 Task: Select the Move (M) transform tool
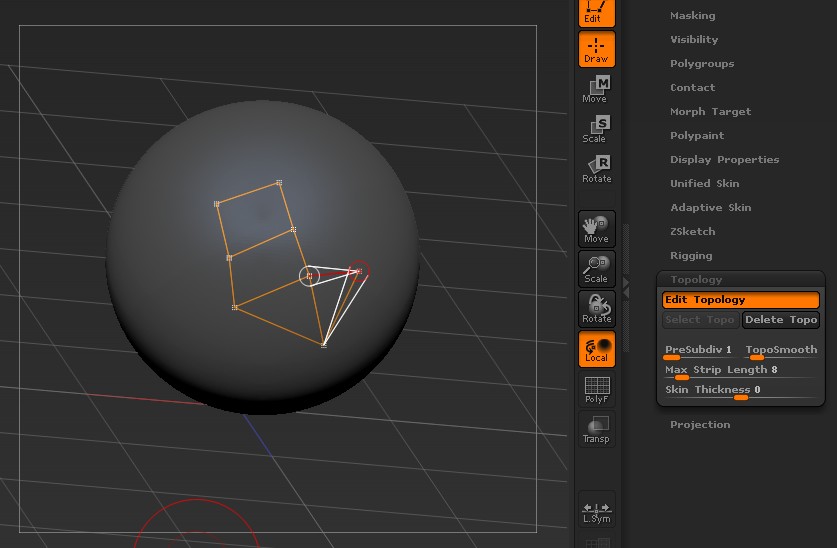(x=596, y=89)
